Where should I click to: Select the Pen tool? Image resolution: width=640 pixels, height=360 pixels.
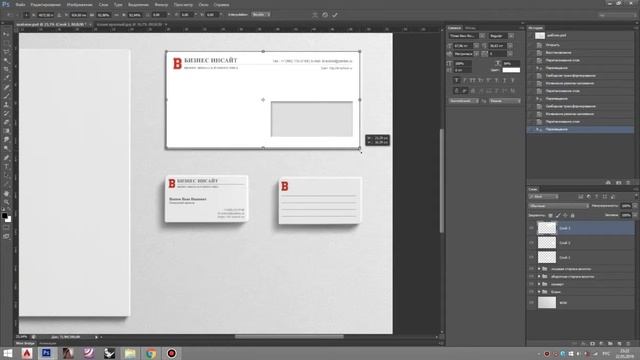point(6,158)
